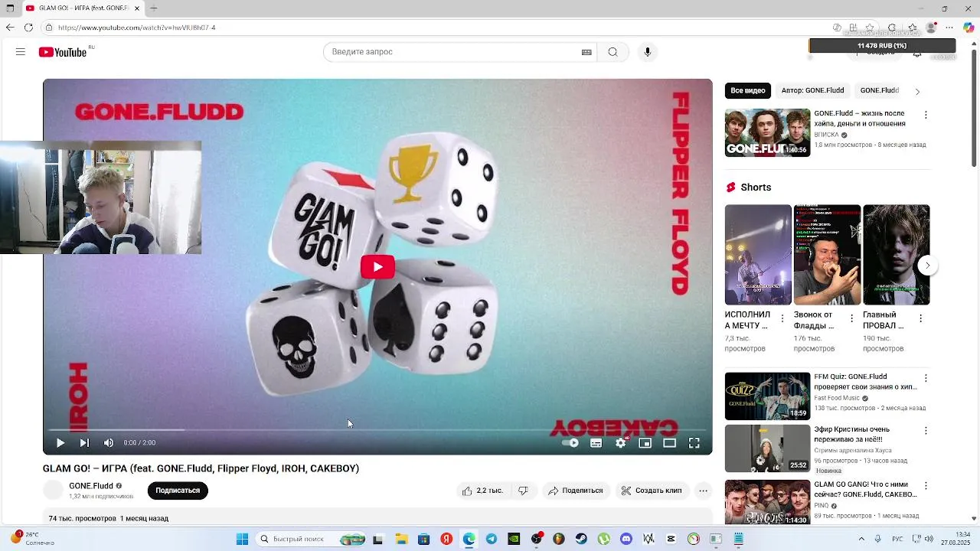Open the GLAM GO GANG video title

pos(865,489)
